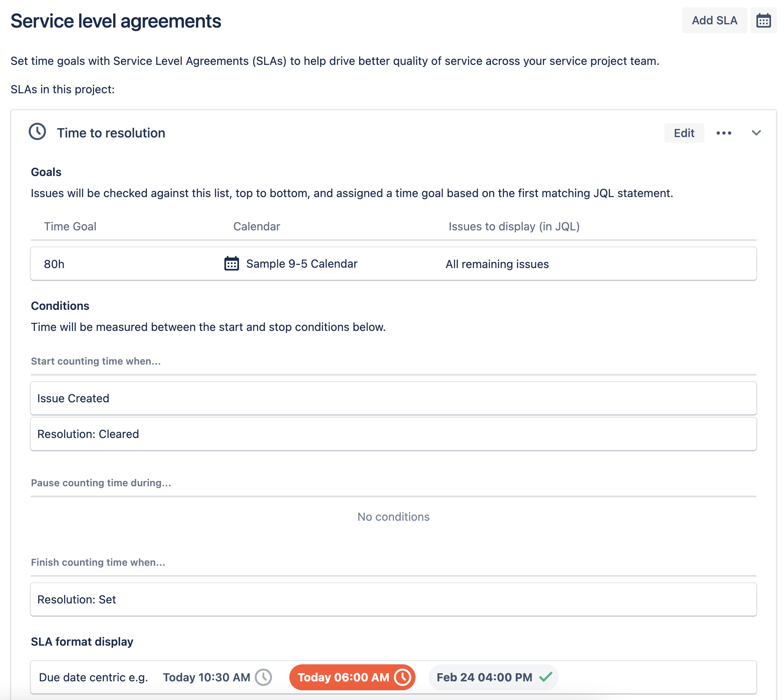Click the Time to resolution title
The width and height of the screenshot is (784, 700).
coord(111,133)
